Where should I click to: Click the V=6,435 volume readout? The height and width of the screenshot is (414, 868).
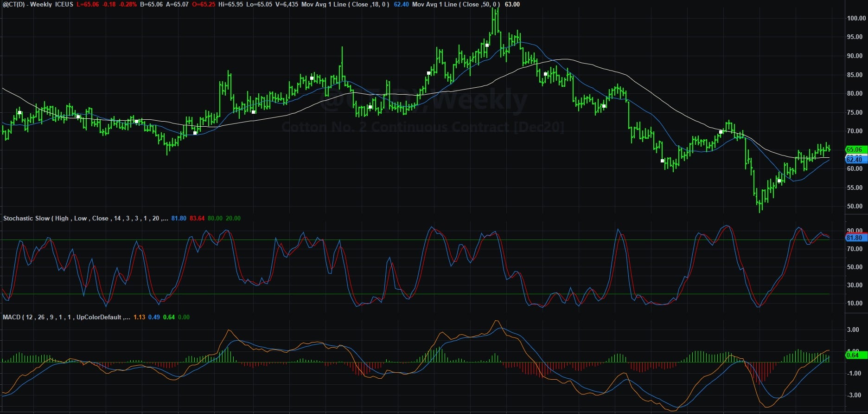(x=286, y=4)
